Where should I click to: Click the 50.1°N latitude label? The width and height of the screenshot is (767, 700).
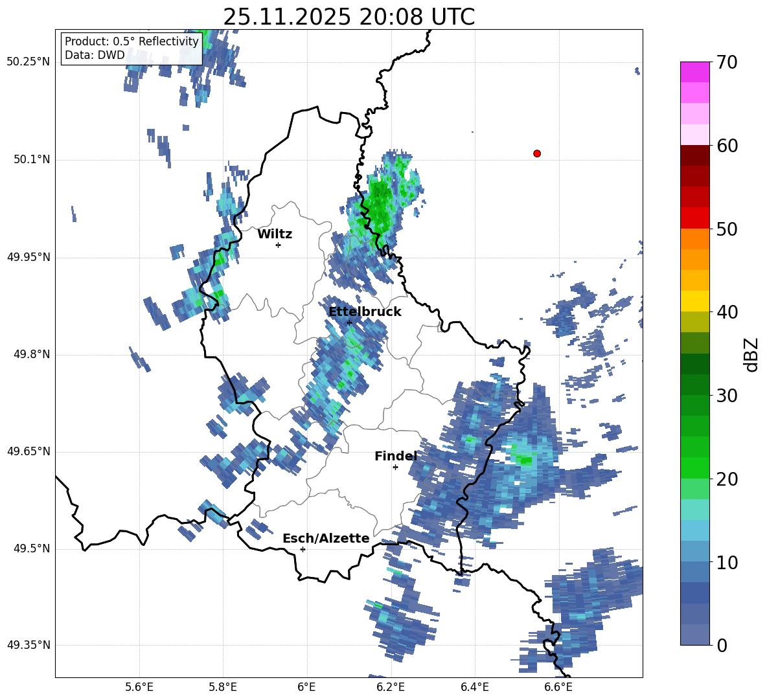click(x=31, y=160)
